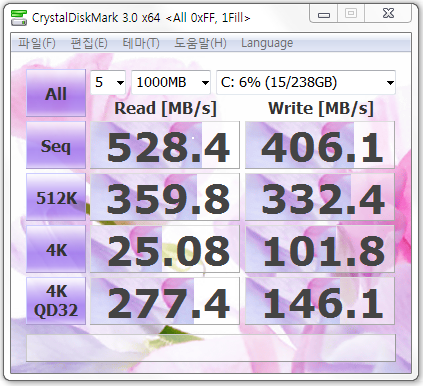Click the disabled maximize window button
Viewport: 423px width, 386px height.
(x=351, y=14)
